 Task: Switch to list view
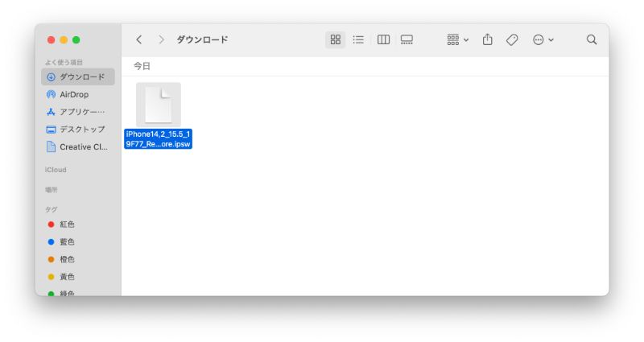(x=358, y=39)
